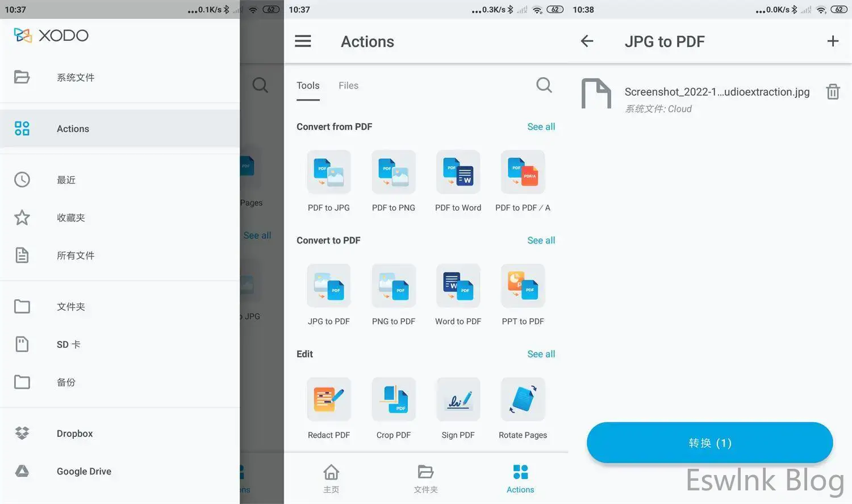852x504 pixels.
Task: Tap the 主页 home button in bottom navigation
Action: point(331,478)
